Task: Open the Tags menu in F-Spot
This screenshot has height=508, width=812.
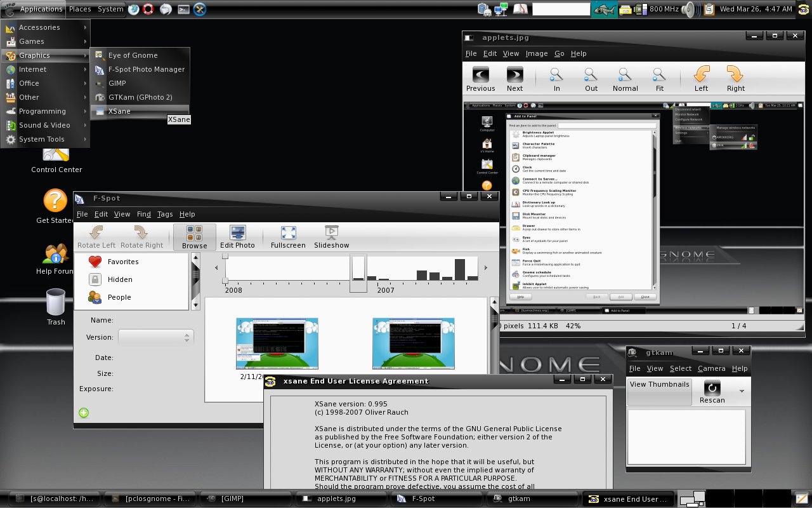Action: click(x=165, y=214)
